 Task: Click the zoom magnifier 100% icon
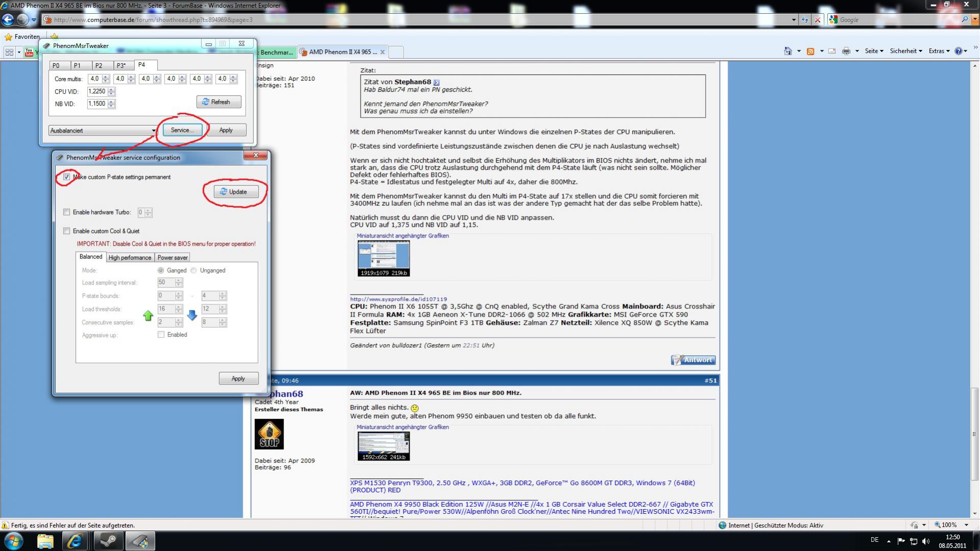coord(938,525)
